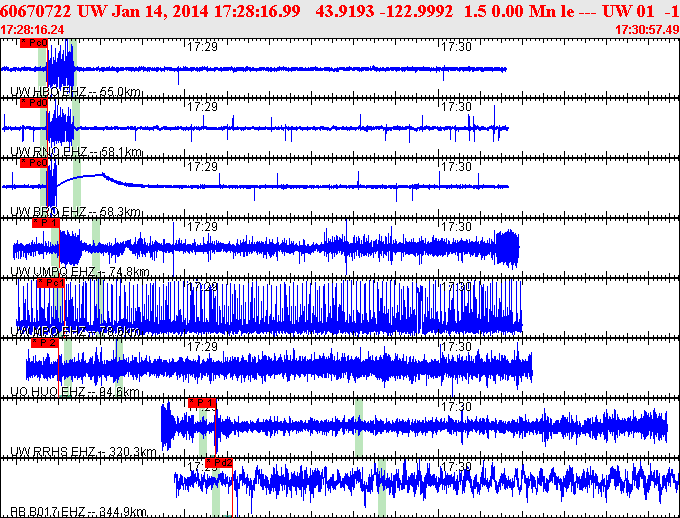The image size is (680, 518).
Task: Select station label UW BRO EHZ 58.3km
Action: [75, 212]
